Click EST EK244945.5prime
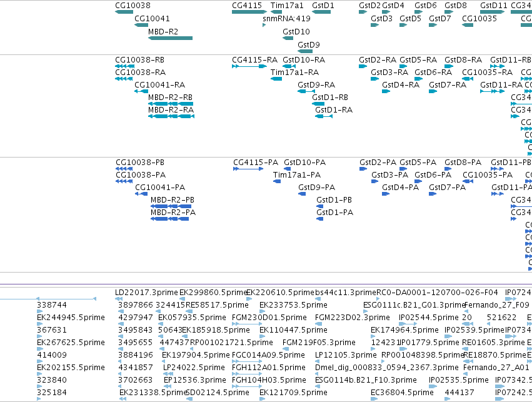Image resolution: width=532 pixels, height=402 pixels. [x=71, y=318]
